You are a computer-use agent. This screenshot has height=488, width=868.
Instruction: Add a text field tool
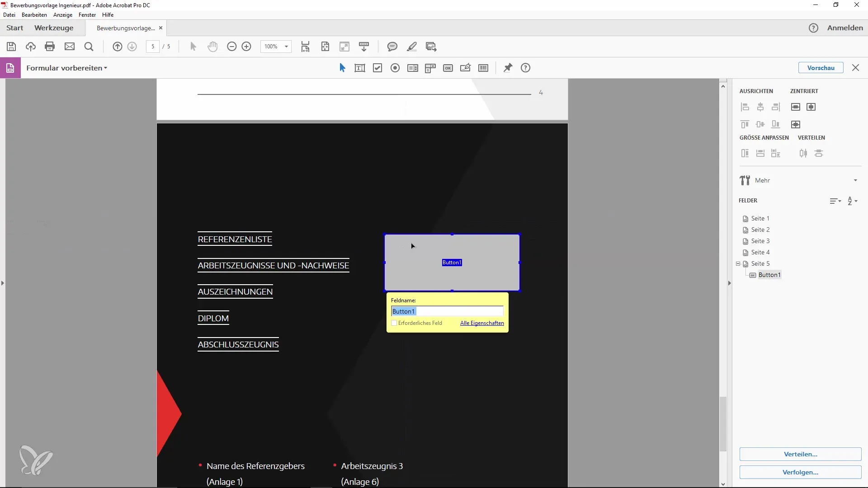[x=360, y=68]
